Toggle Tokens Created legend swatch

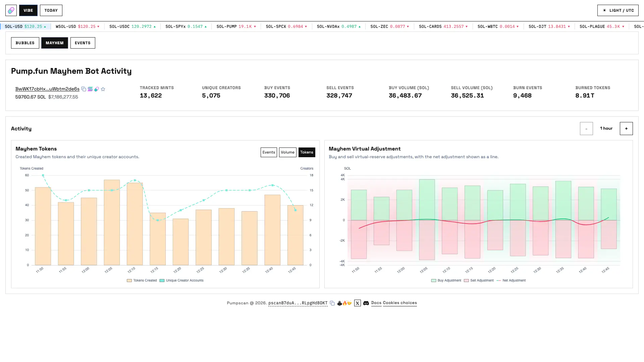(129, 281)
